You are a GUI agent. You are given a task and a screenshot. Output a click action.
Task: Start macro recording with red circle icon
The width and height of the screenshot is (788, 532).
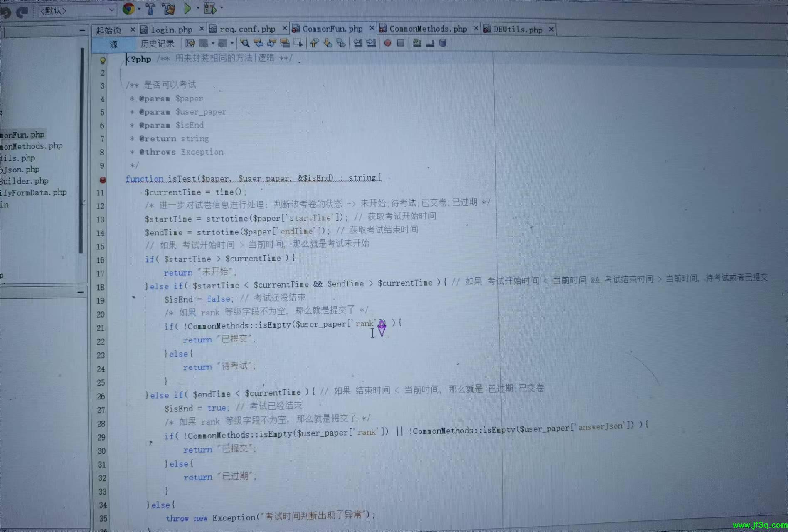[387, 43]
